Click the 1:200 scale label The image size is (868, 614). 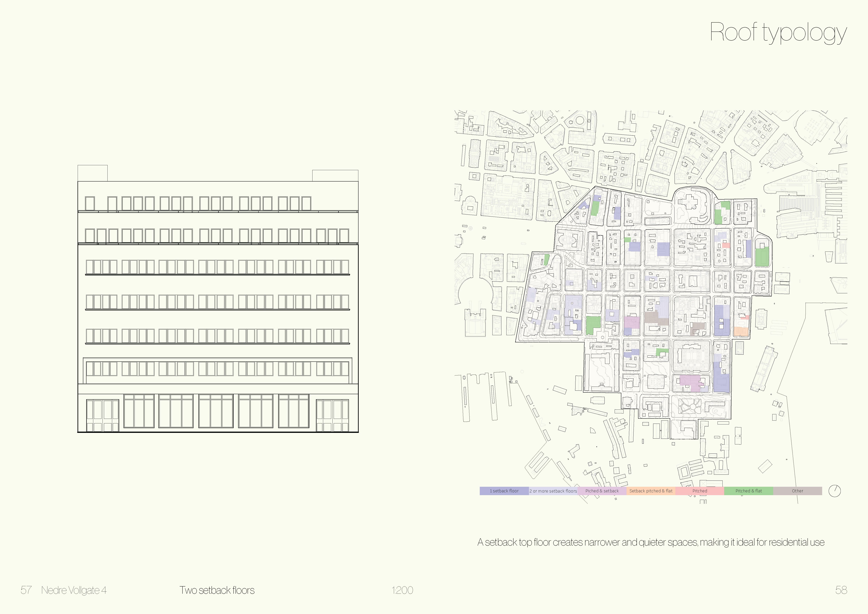pos(402,590)
